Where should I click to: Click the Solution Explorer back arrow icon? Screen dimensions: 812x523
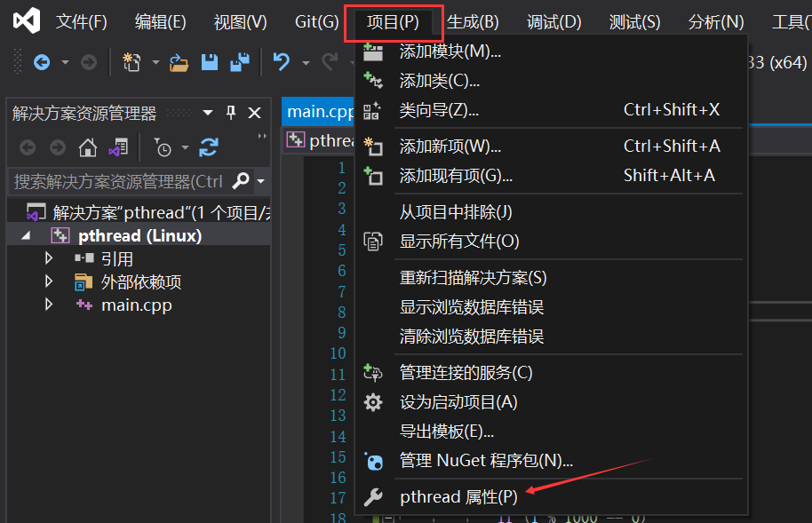pyautogui.click(x=28, y=148)
